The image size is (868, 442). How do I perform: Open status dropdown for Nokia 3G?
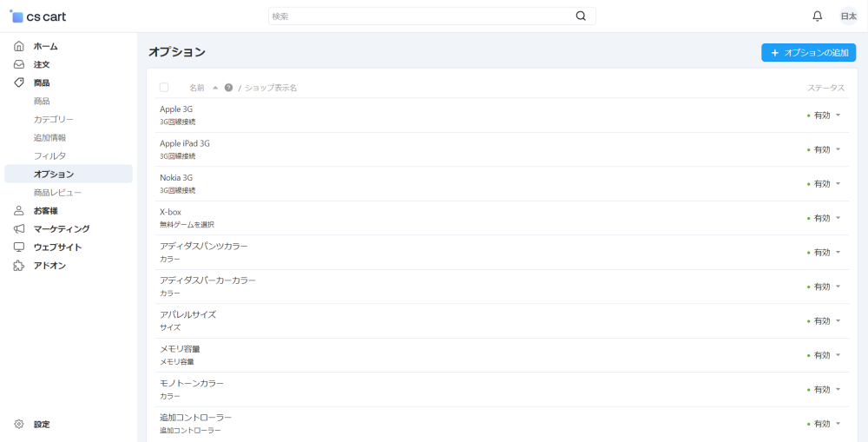[x=824, y=184]
